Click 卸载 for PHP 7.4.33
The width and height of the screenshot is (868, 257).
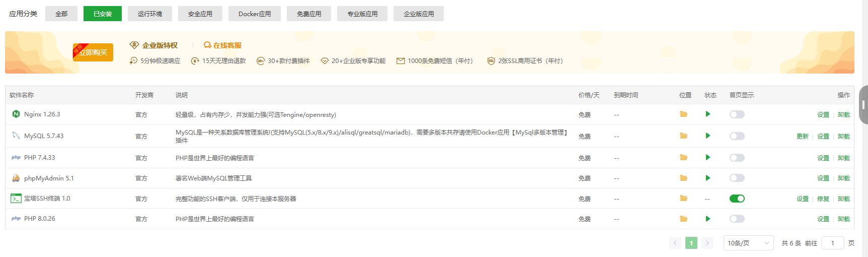[x=844, y=158]
